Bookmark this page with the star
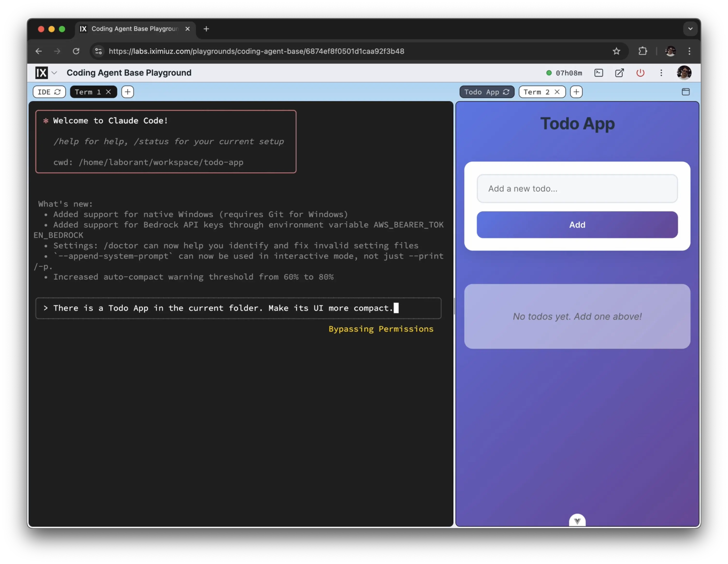Image resolution: width=728 pixels, height=564 pixels. pos(616,51)
